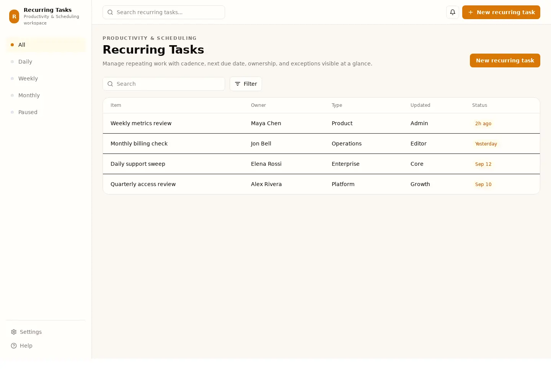The width and height of the screenshot is (551, 392).
Task: Click the Settings gear icon
Action: coord(14,332)
